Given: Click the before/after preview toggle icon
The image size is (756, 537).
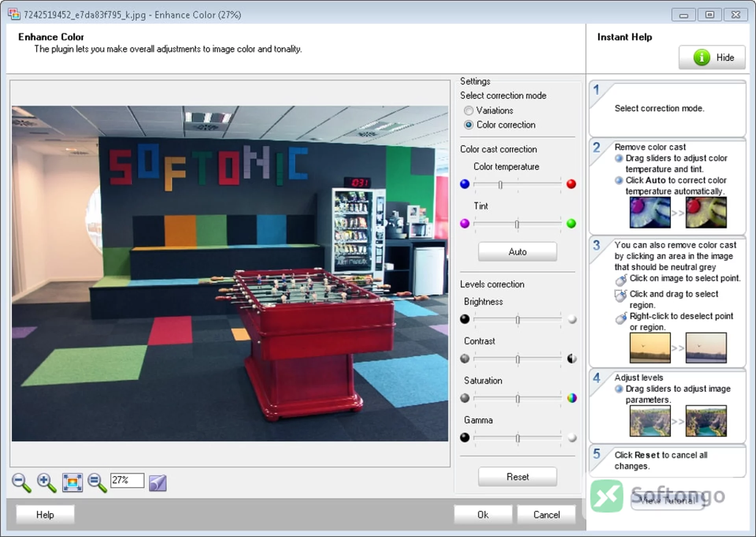Looking at the screenshot, I should tap(158, 483).
